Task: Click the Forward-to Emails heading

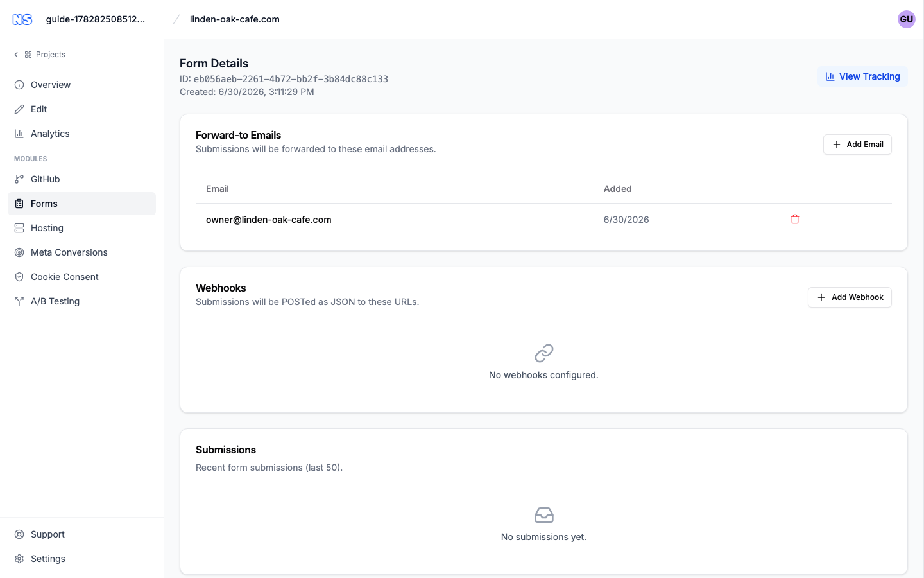Action: [239, 135]
